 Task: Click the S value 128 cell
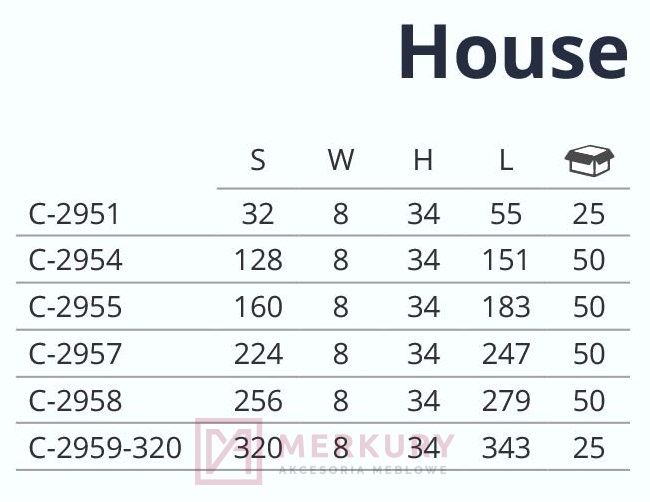click(x=258, y=261)
